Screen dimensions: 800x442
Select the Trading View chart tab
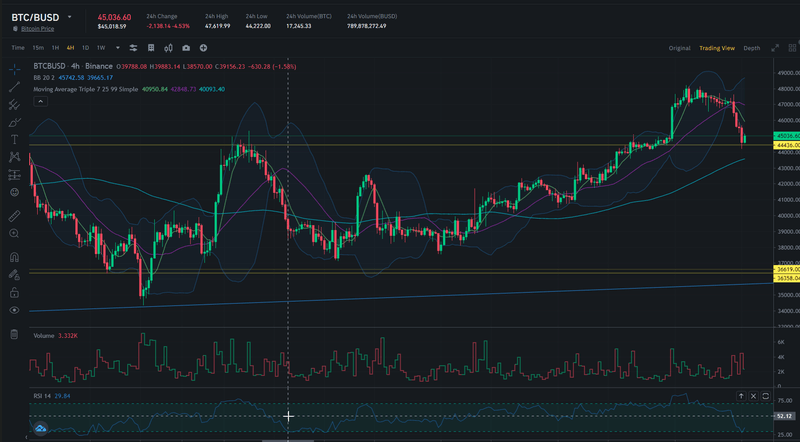(x=717, y=48)
